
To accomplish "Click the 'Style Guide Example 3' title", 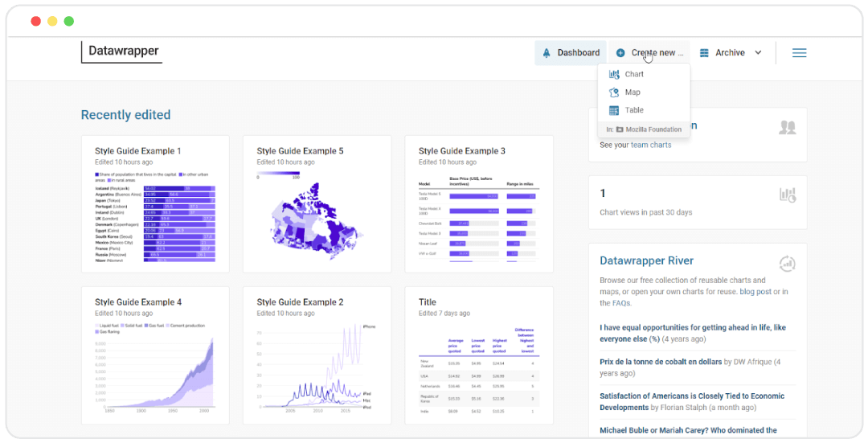I will tap(461, 151).
